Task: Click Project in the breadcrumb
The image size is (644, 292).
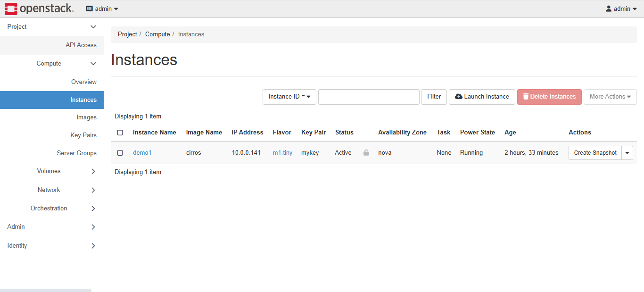Action: (x=127, y=34)
